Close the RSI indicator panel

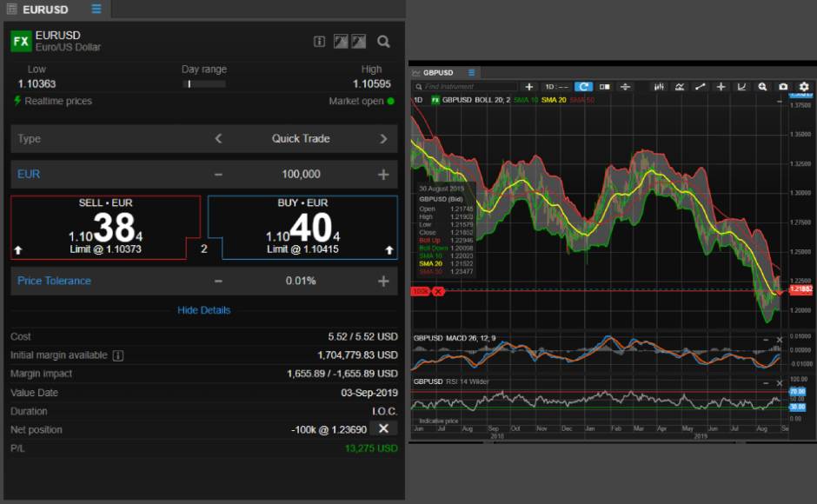[780, 383]
